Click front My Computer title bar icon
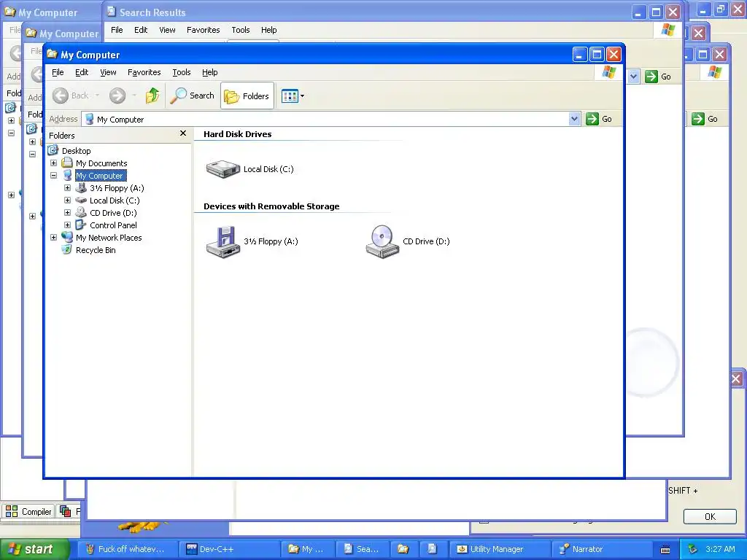The width and height of the screenshot is (747, 560). [53, 54]
